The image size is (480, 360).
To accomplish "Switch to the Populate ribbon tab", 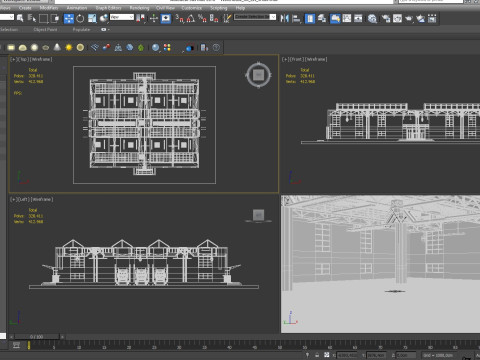I will [81, 29].
